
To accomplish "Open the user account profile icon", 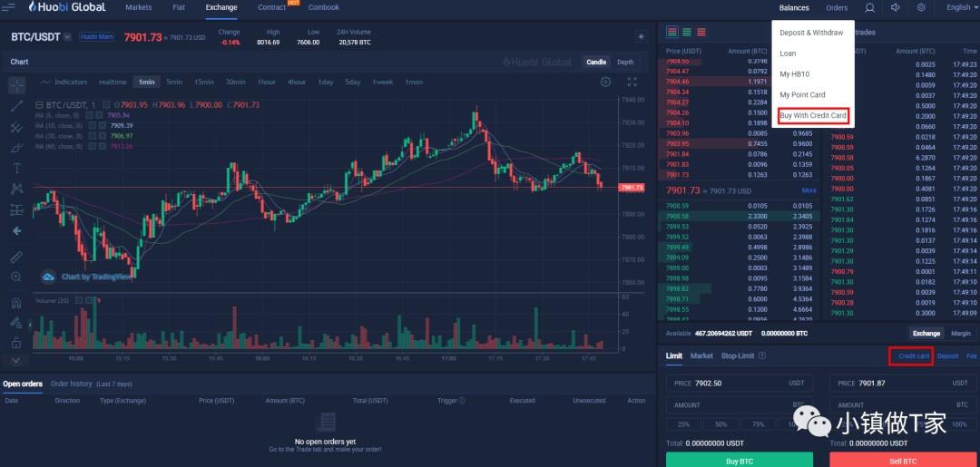I will coord(869,7).
